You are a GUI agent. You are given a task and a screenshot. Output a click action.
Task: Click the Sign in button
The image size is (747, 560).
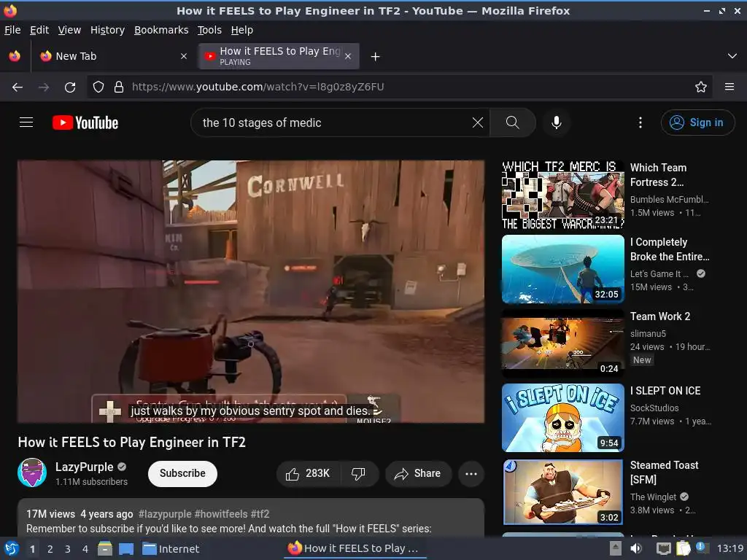pos(697,122)
